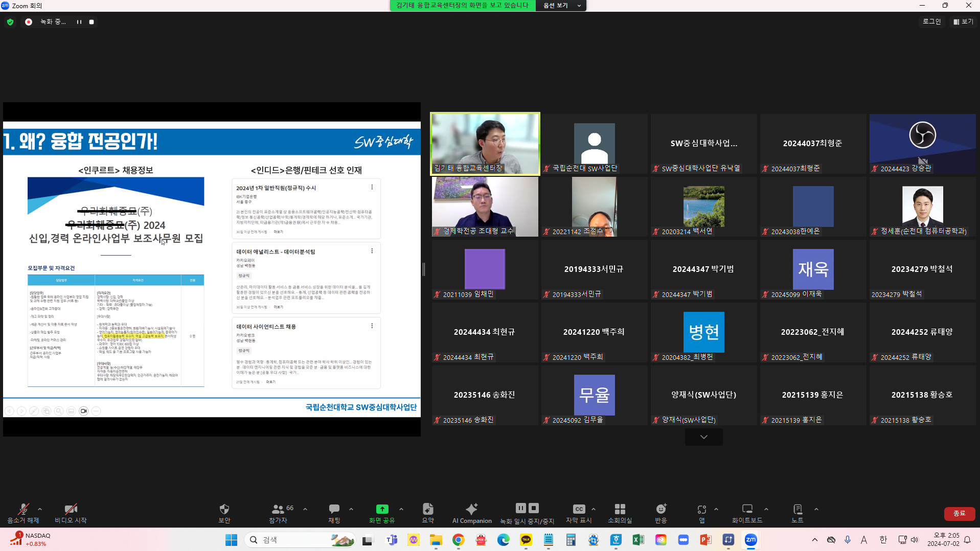The width and height of the screenshot is (980, 551).
Task: Select 20244423 강승관 participant tile
Action: [x=923, y=144]
